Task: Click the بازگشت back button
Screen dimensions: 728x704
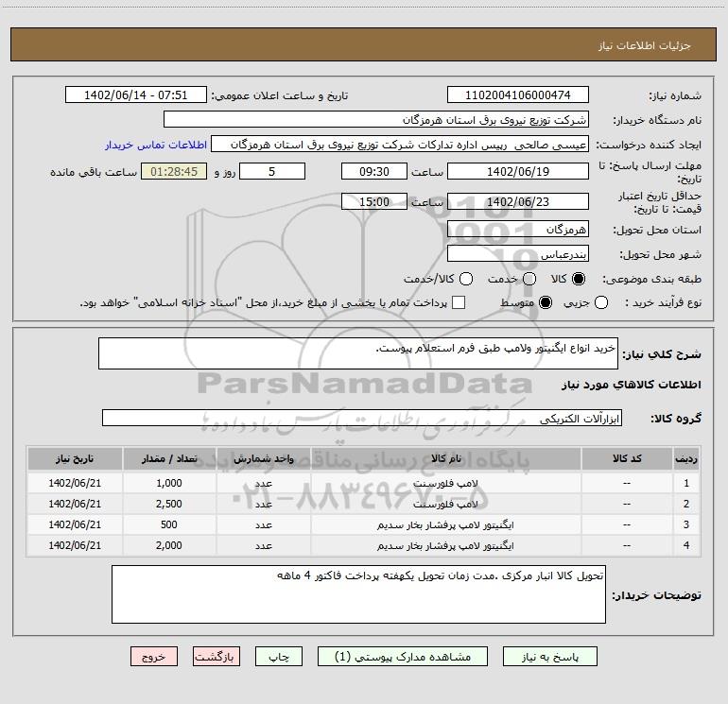Action: (x=217, y=656)
